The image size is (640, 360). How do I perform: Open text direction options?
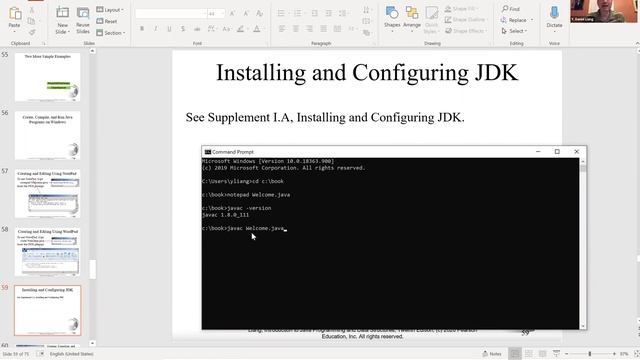point(367,10)
